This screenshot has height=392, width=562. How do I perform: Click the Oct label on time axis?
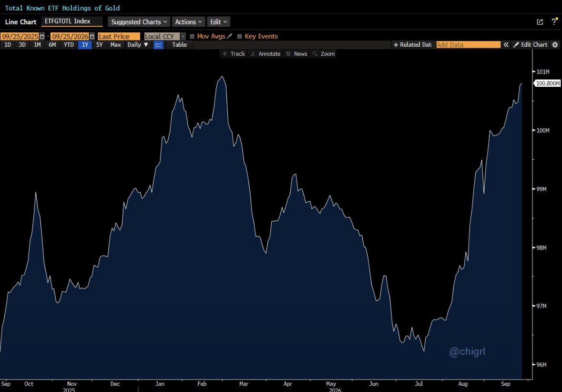tap(29, 384)
